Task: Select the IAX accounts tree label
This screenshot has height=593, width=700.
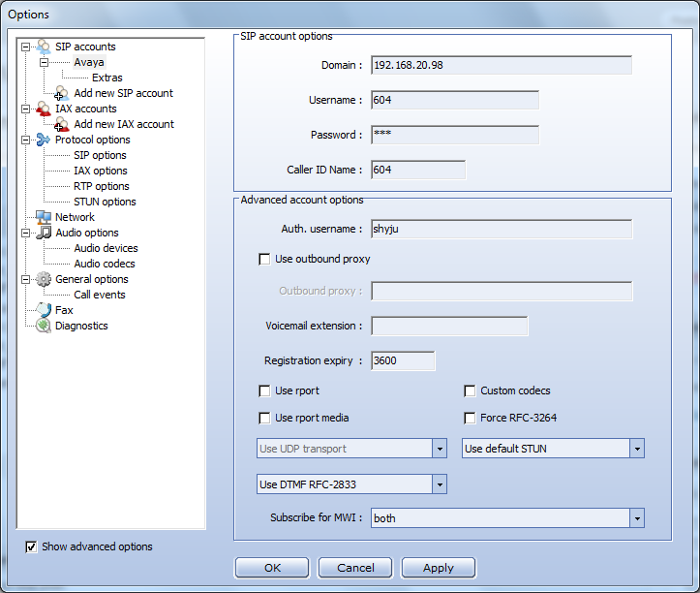Action: click(x=86, y=109)
